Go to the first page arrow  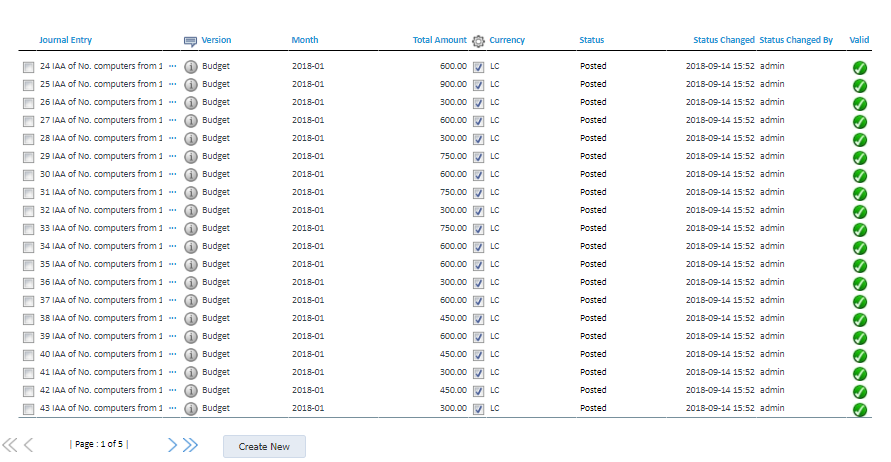10,445
